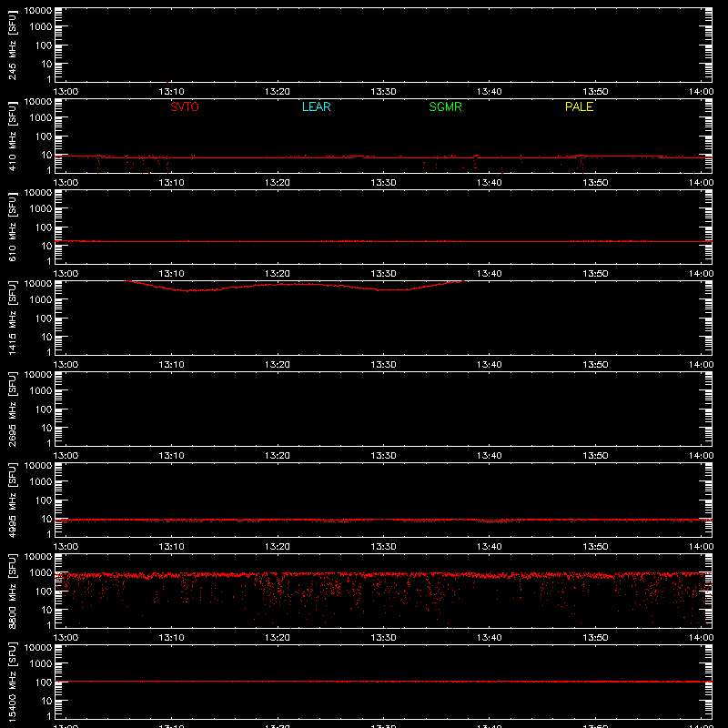The height and width of the screenshot is (728, 728).
Task: Click the yellow PALE station label
Action: coord(579,106)
